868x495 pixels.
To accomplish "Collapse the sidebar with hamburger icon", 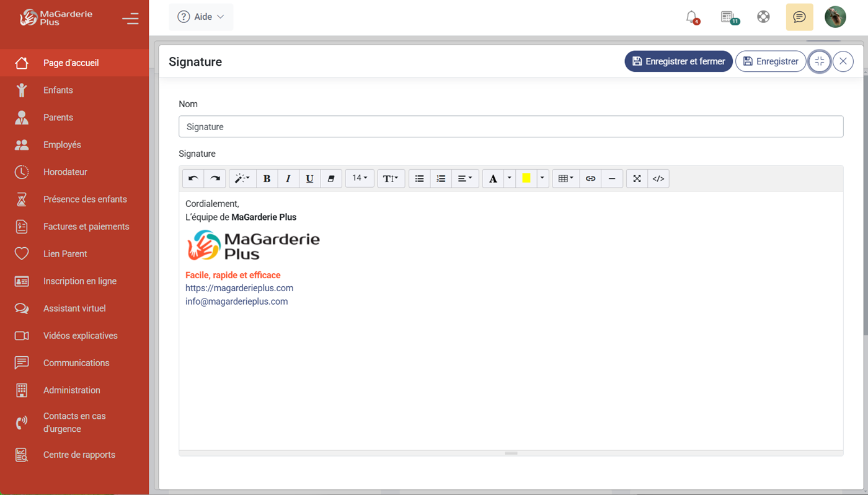I will pyautogui.click(x=130, y=19).
